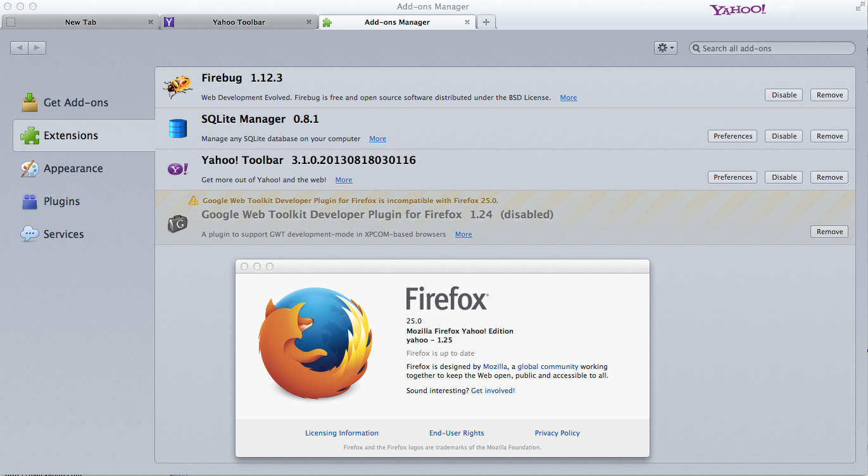Open Yahoo! Toolbar Preferences
Viewport: 868px width, 476px height.
pyautogui.click(x=733, y=177)
